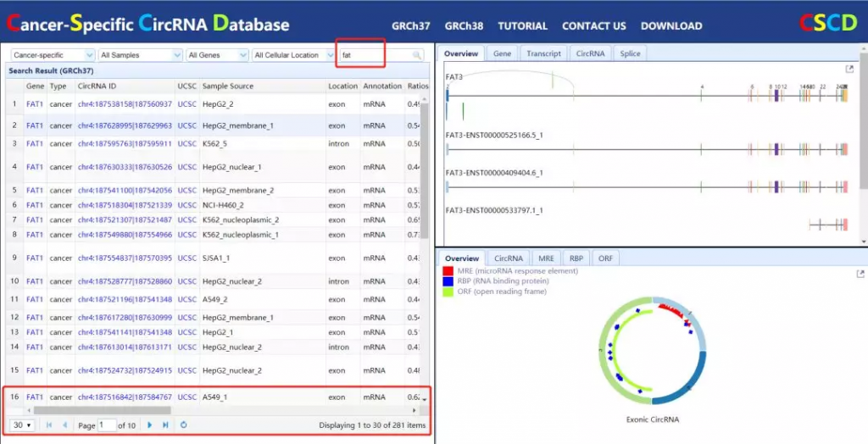Open the All Genes dropdown
868x444 pixels.
pos(217,55)
